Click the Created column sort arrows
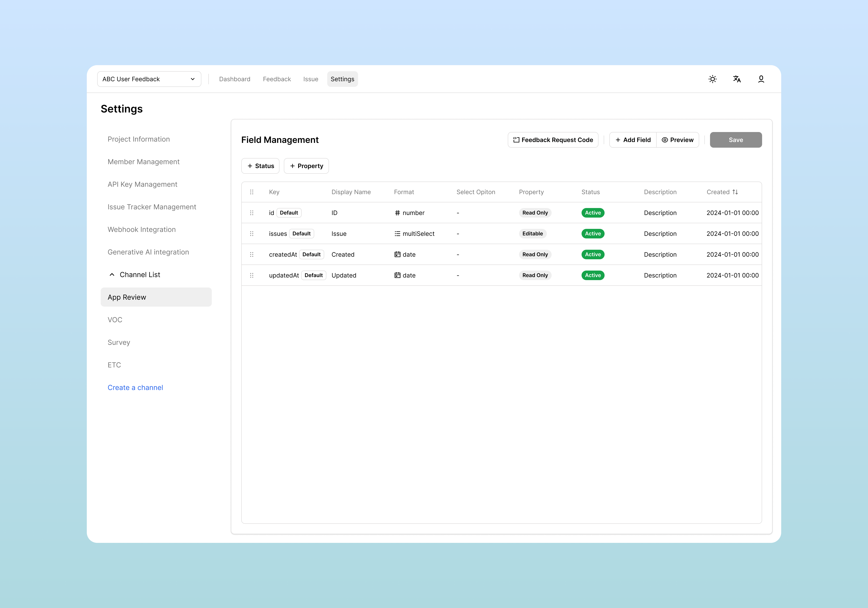 [735, 192]
